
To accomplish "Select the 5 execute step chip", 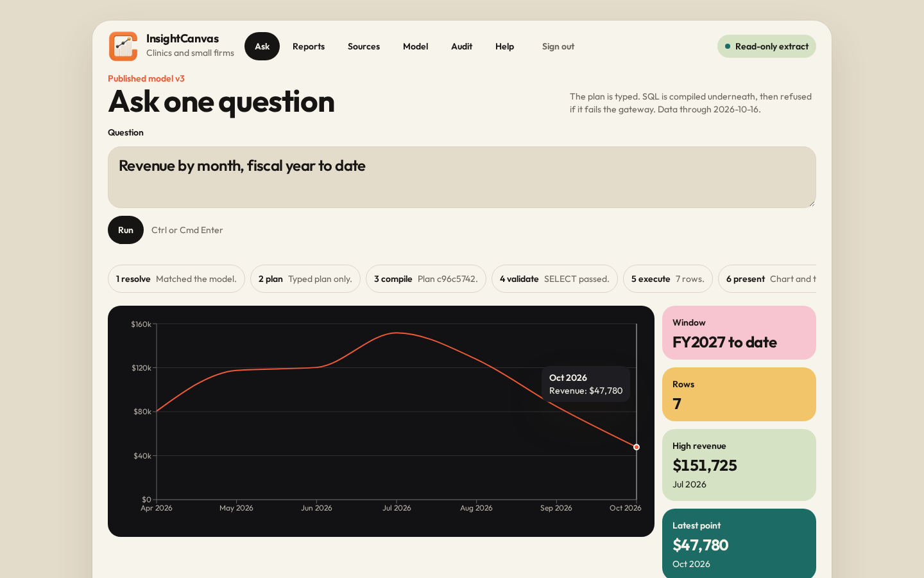I will pos(668,279).
